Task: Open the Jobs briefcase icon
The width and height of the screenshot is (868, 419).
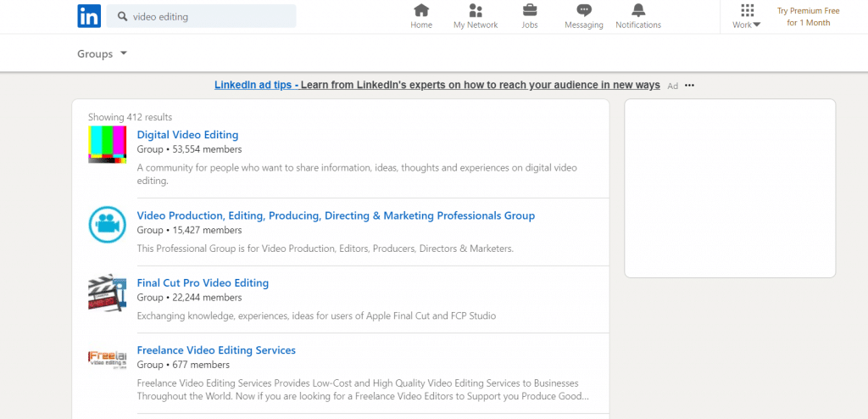Action: tap(529, 10)
